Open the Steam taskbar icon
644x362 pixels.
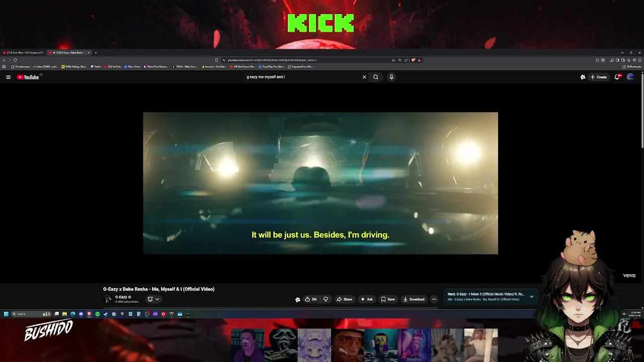(x=105, y=314)
